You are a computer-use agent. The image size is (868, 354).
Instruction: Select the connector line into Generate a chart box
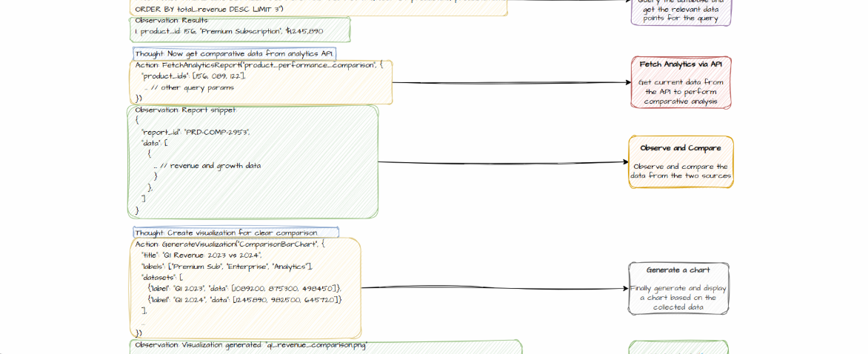494,288
